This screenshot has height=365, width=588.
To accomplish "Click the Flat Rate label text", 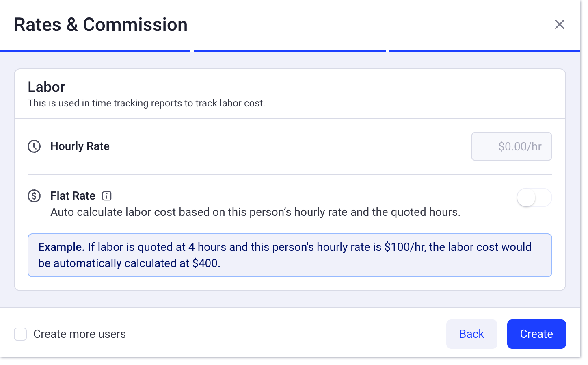I will 72,196.
